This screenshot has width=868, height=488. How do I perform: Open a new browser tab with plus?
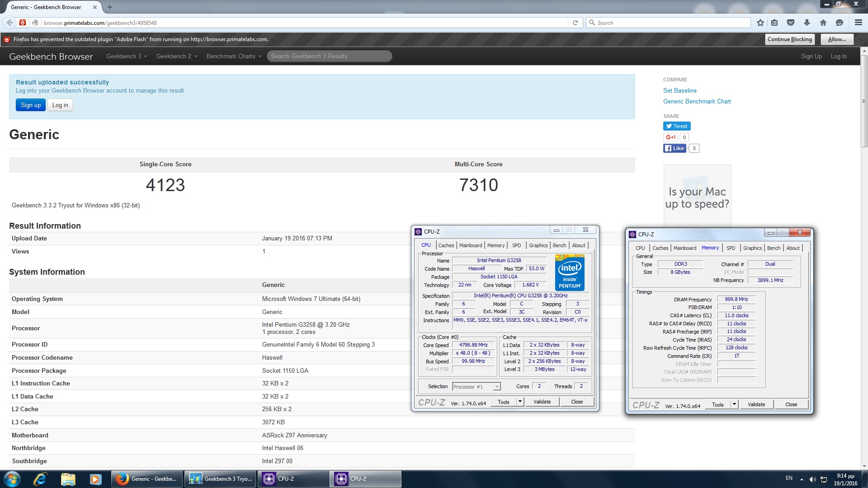coord(110,7)
